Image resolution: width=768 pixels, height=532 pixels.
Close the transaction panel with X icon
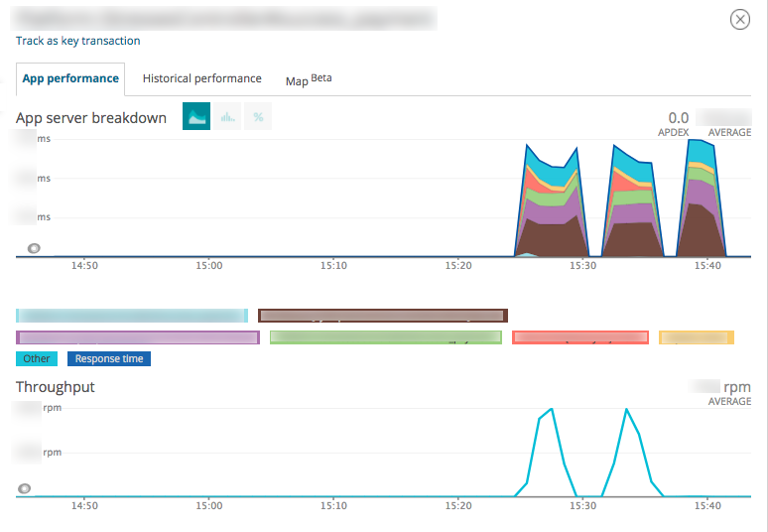(740, 20)
